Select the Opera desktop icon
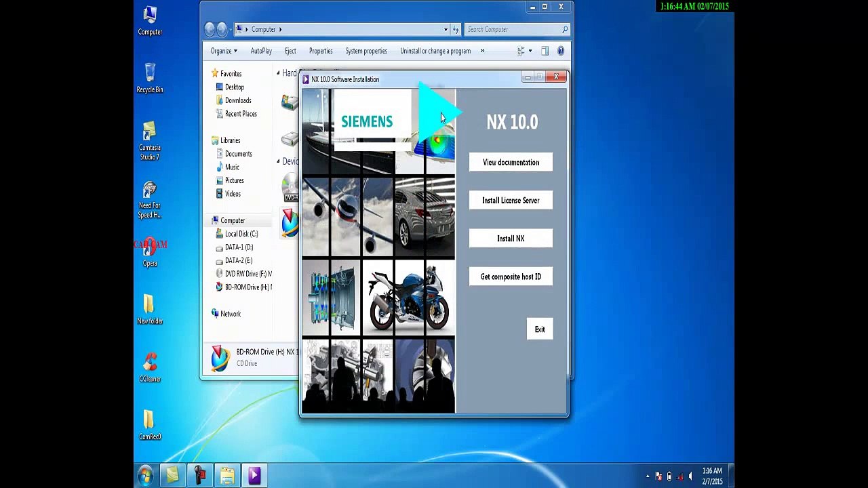The image size is (868, 488). click(x=150, y=252)
